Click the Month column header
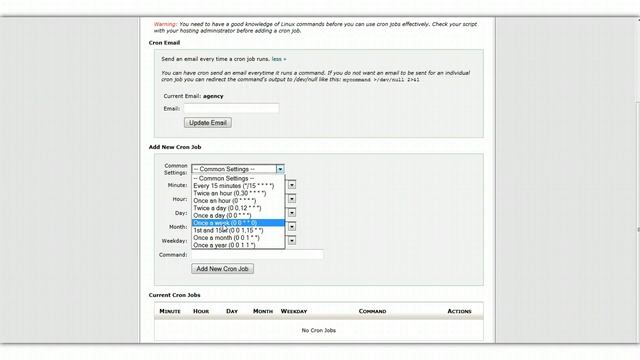The image size is (640, 360). tap(263, 311)
